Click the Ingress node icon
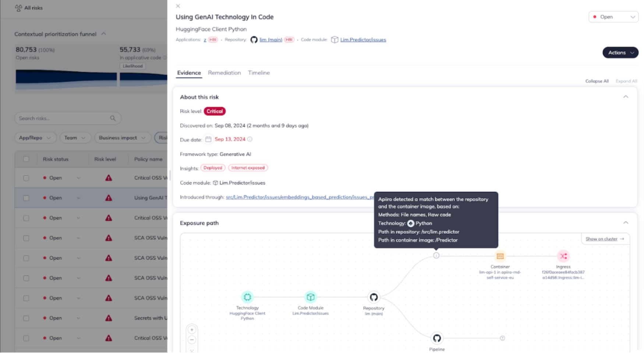 [x=563, y=256]
